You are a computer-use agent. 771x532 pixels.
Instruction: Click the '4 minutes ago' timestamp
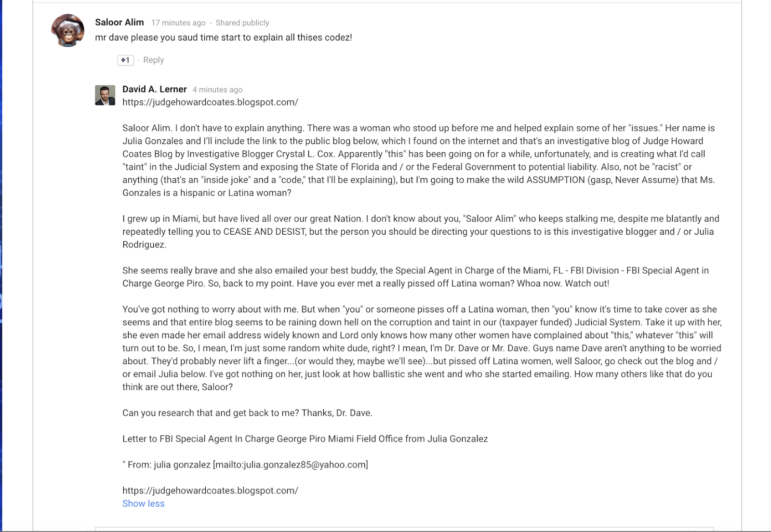pyautogui.click(x=217, y=90)
